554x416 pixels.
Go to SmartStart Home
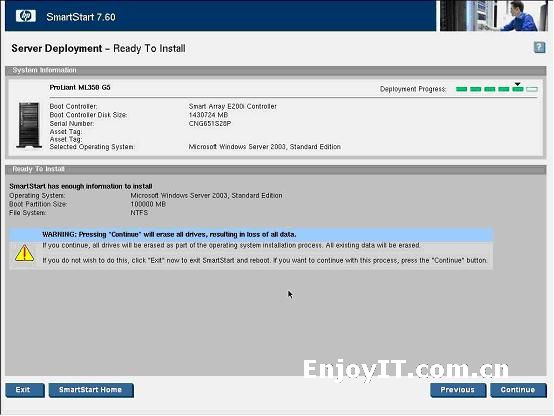click(x=91, y=390)
